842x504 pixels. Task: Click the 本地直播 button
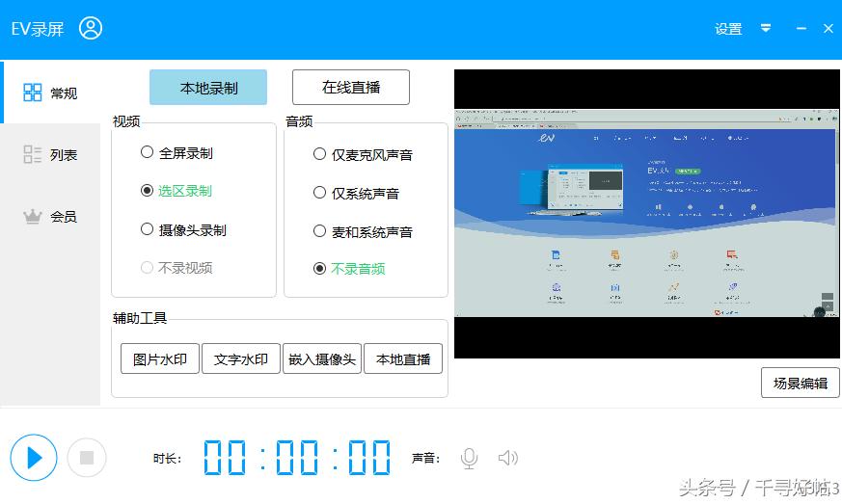tap(403, 358)
